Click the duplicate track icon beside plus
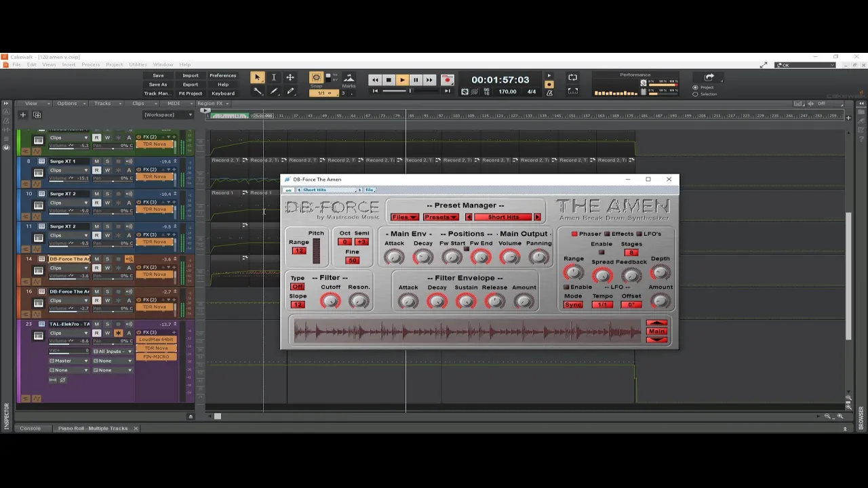 click(x=37, y=115)
